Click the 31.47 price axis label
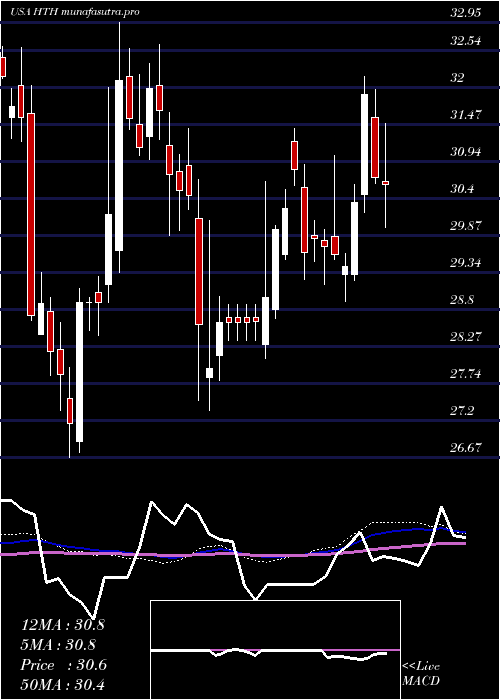Screen dimensions: 500x700 tap(465, 115)
